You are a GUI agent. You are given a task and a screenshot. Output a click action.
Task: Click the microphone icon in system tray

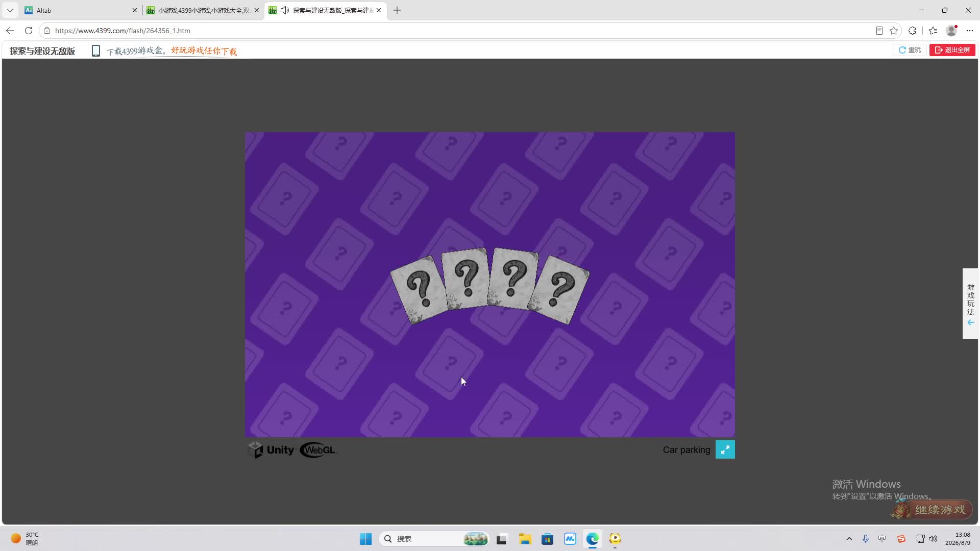tap(866, 539)
